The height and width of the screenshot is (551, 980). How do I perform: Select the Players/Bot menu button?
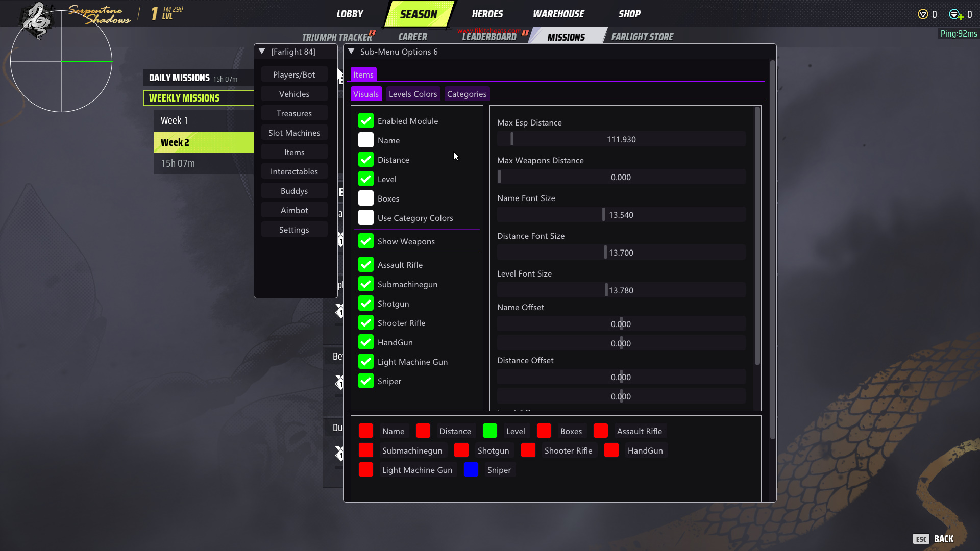pyautogui.click(x=294, y=74)
